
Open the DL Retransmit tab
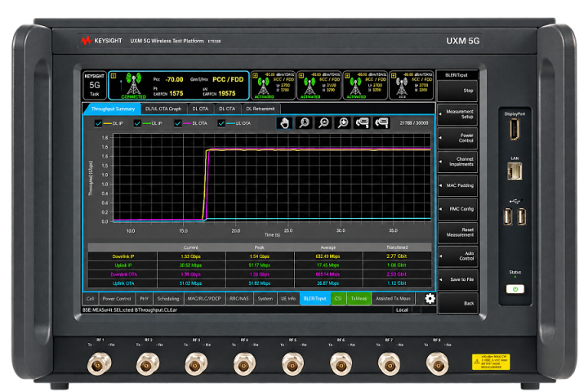point(261,109)
